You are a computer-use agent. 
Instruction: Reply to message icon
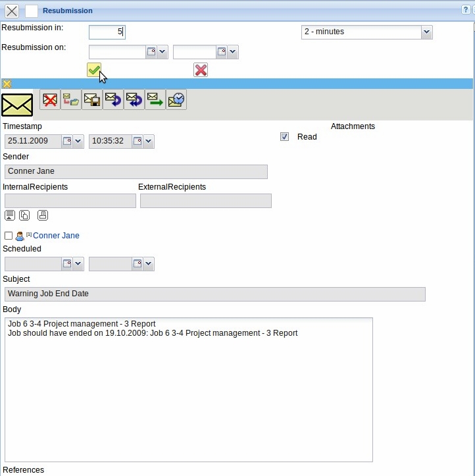pyautogui.click(x=113, y=99)
